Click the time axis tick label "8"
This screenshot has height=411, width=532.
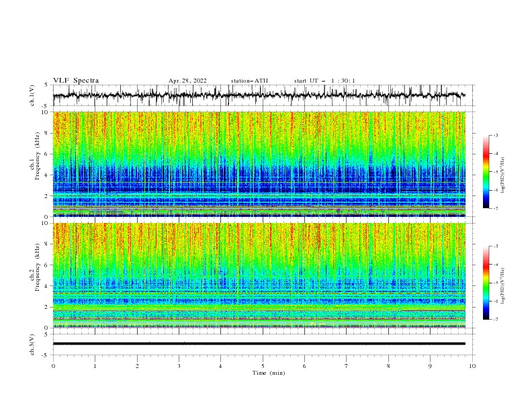pyautogui.click(x=388, y=366)
